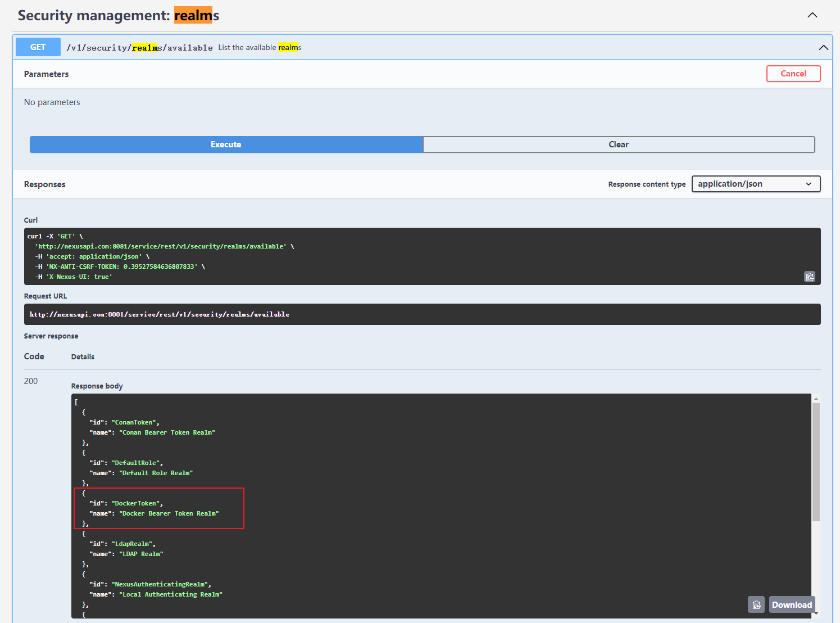Click the 200 response code
The image size is (840, 623).
click(x=31, y=381)
